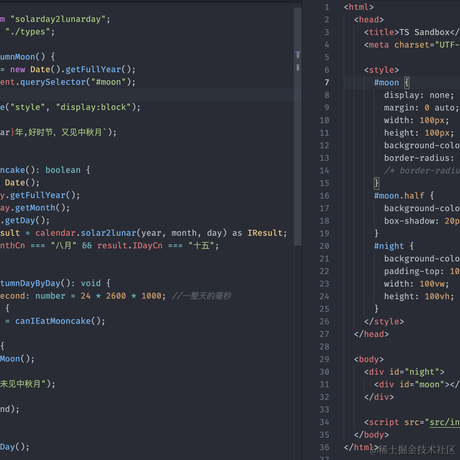Image resolution: width=460 pixels, height=460 pixels.
Task: Click line number 20 in the HTML gutter
Action: (x=324, y=246)
